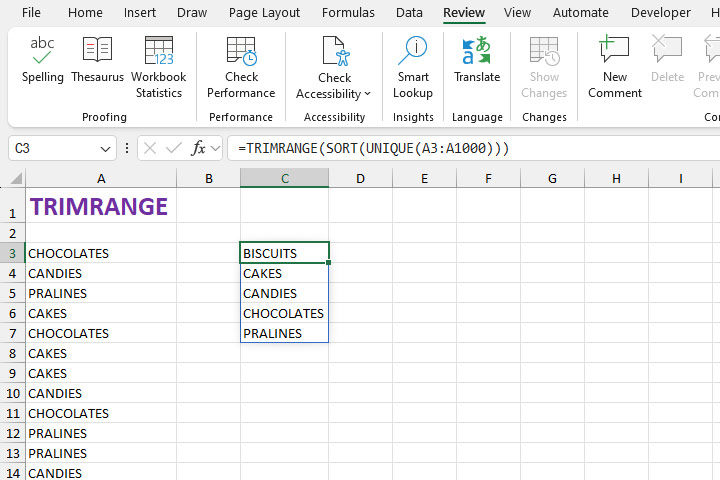Open the Translate tool
The height and width of the screenshot is (480, 720).
point(477,60)
